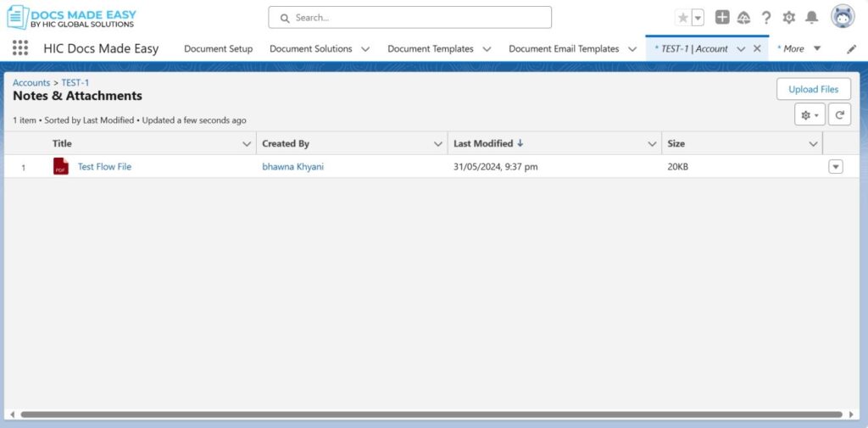Image resolution: width=868 pixels, height=428 pixels.
Task: Open list view controls gear dropdown
Action: point(810,115)
